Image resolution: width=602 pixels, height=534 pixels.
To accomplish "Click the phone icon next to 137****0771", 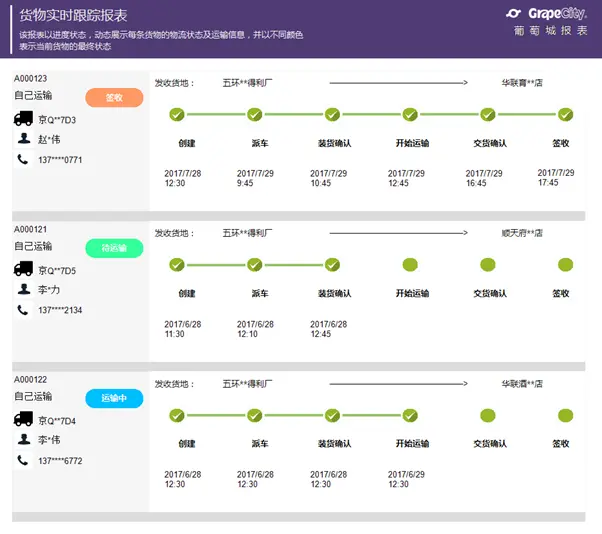I will click(24, 159).
